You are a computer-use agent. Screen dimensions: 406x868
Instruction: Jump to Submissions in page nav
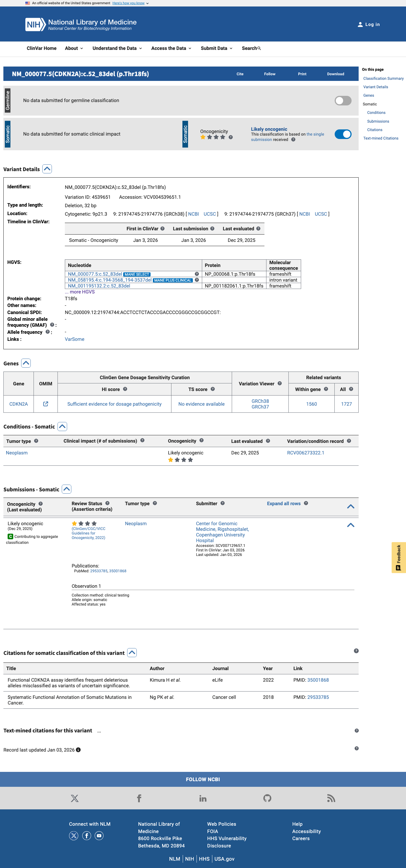pyautogui.click(x=378, y=121)
